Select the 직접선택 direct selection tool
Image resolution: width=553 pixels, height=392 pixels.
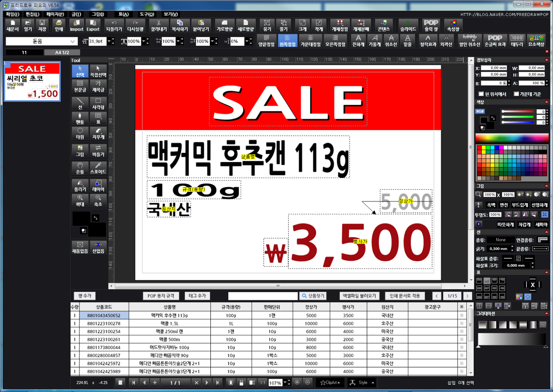(98, 71)
